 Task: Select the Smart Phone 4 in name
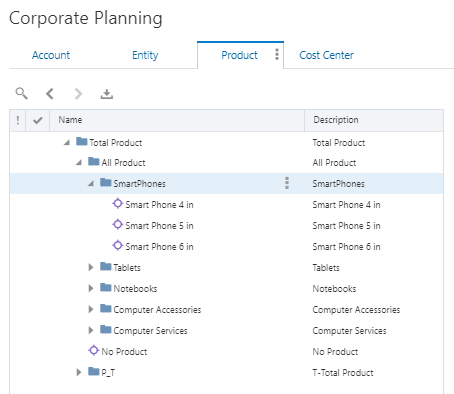(x=159, y=205)
